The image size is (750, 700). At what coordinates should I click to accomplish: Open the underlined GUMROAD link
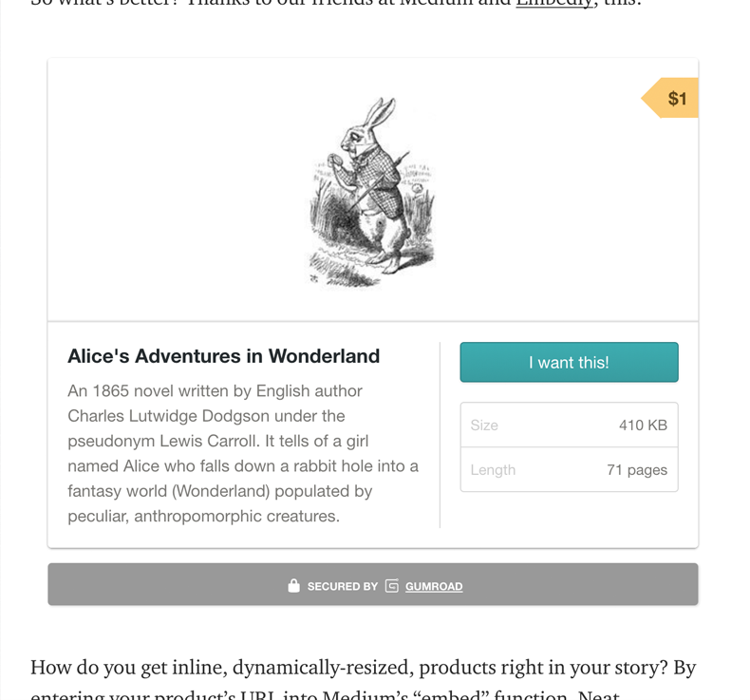tap(434, 586)
